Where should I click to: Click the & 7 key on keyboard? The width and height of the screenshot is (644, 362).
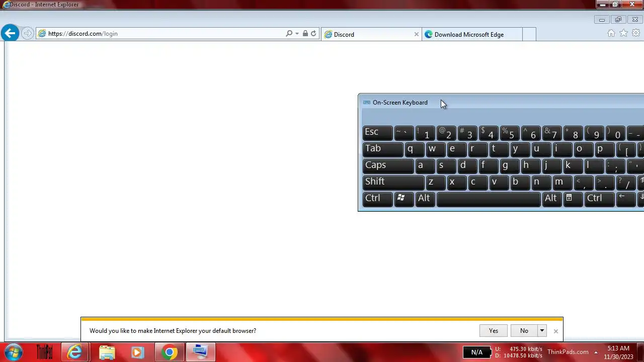click(551, 133)
